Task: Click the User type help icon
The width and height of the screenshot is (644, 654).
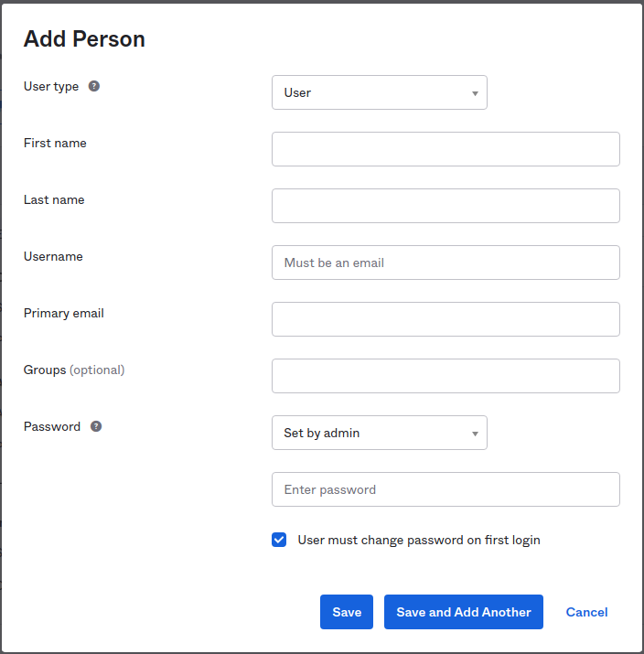Action: [94, 86]
